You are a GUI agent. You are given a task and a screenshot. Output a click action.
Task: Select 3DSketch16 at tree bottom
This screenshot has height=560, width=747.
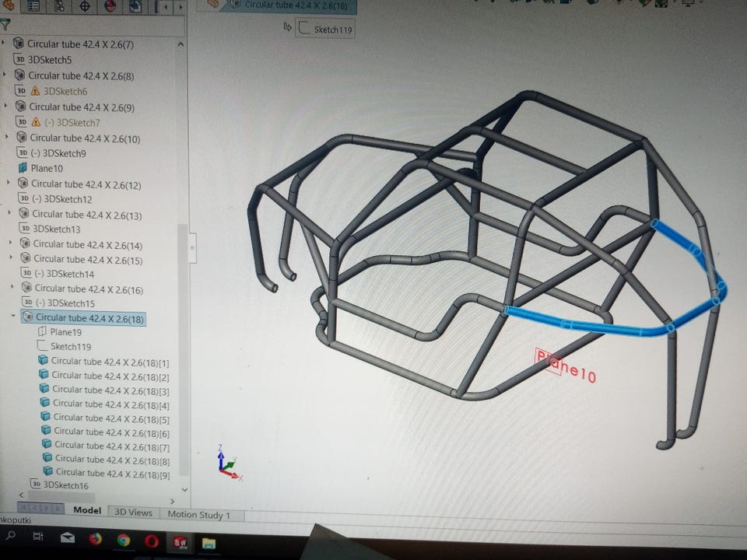(65, 485)
